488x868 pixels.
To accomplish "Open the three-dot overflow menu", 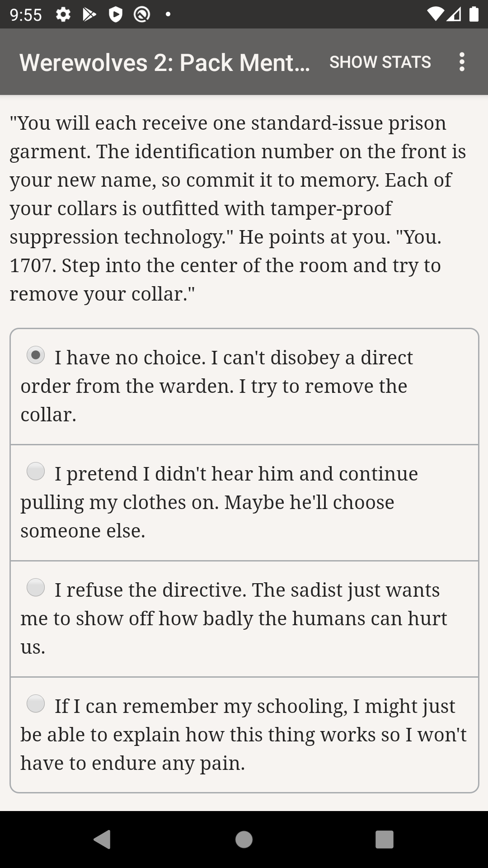I will 461,62.
